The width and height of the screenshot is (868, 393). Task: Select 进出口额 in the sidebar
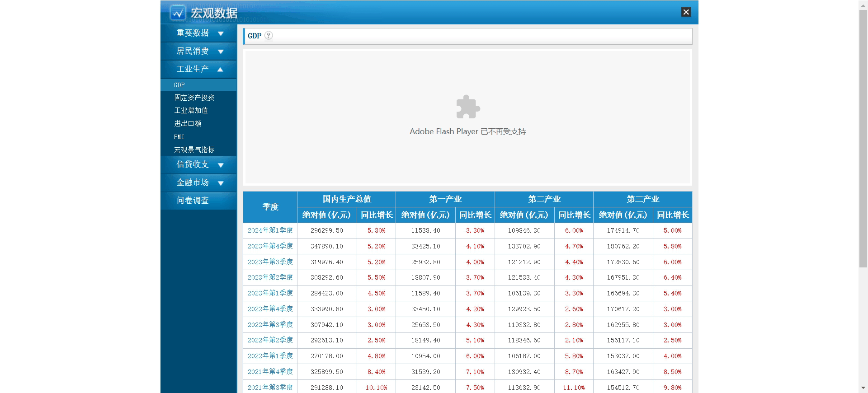(x=188, y=123)
